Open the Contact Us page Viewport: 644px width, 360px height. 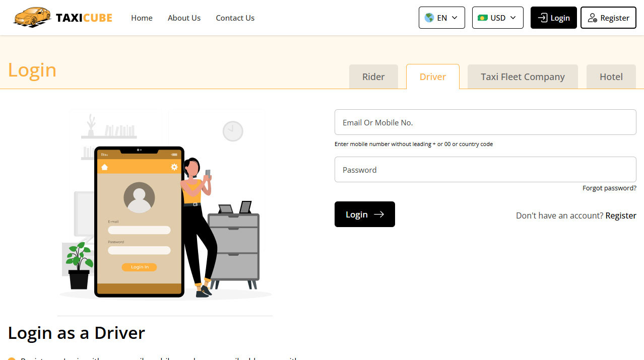pyautogui.click(x=235, y=18)
